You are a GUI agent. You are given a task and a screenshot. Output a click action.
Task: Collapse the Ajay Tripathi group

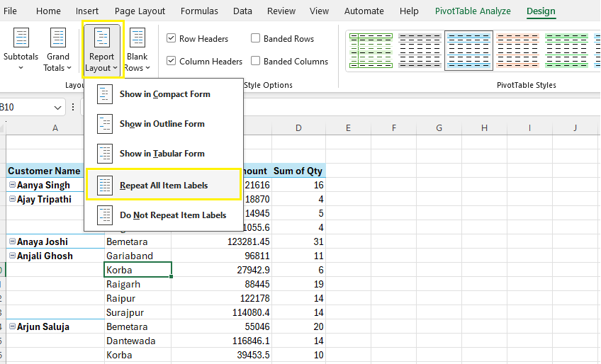12,199
